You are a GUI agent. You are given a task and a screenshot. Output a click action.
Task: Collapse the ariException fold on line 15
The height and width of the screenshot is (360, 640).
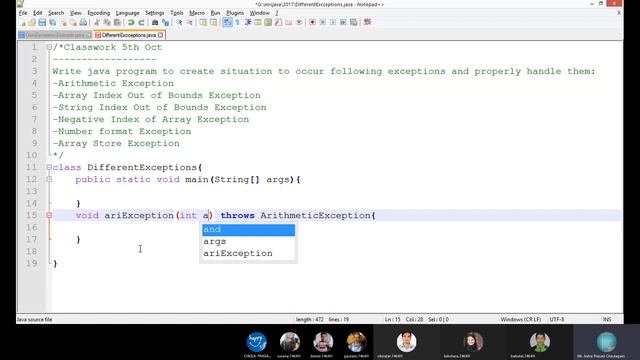pyautogui.click(x=49, y=215)
